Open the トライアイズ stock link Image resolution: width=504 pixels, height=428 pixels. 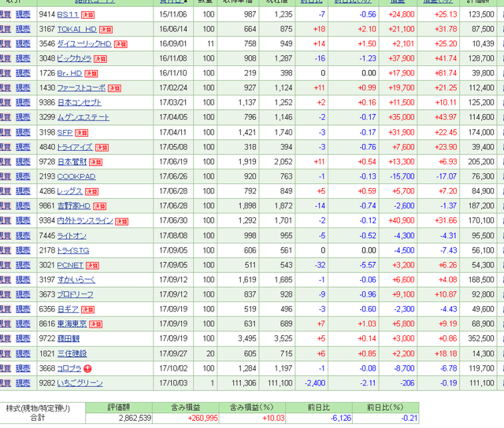click(x=75, y=147)
